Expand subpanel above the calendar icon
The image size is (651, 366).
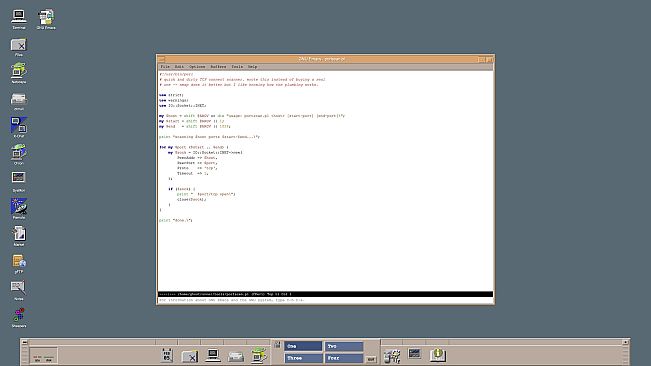click(166, 342)
